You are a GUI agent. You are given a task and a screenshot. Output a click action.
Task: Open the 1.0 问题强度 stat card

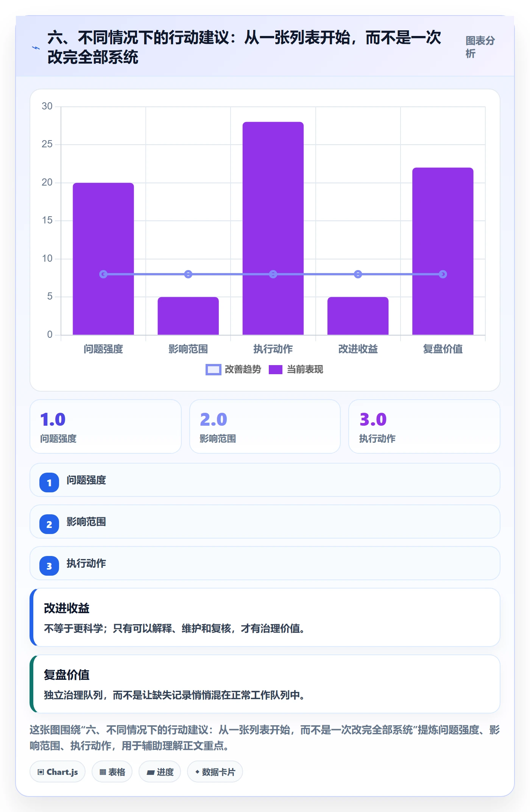[x=106, y=426]
